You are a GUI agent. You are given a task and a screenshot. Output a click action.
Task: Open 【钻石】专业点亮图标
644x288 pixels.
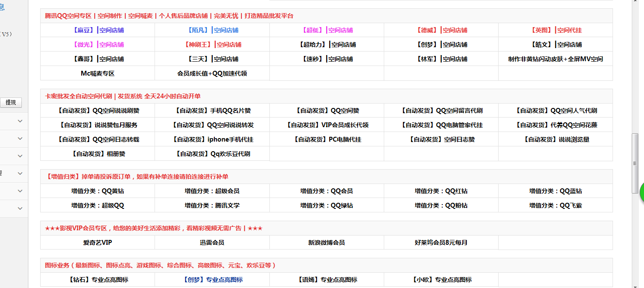coord(98,280)
